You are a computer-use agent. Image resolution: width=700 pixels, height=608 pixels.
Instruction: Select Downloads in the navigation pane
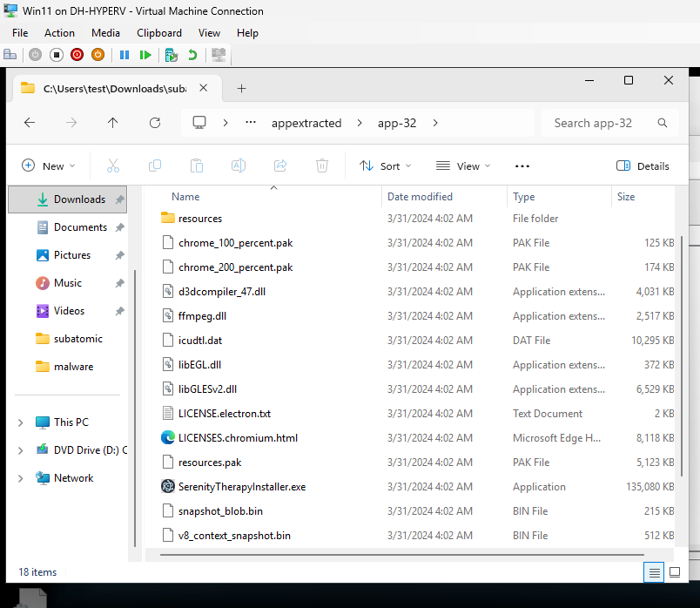point(67,199)
